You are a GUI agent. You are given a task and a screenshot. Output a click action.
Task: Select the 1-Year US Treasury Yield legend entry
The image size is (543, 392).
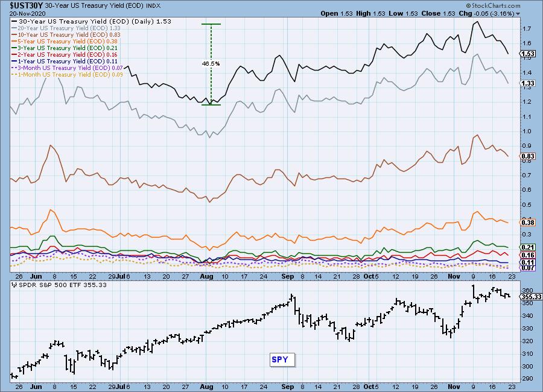click(65, 61)
